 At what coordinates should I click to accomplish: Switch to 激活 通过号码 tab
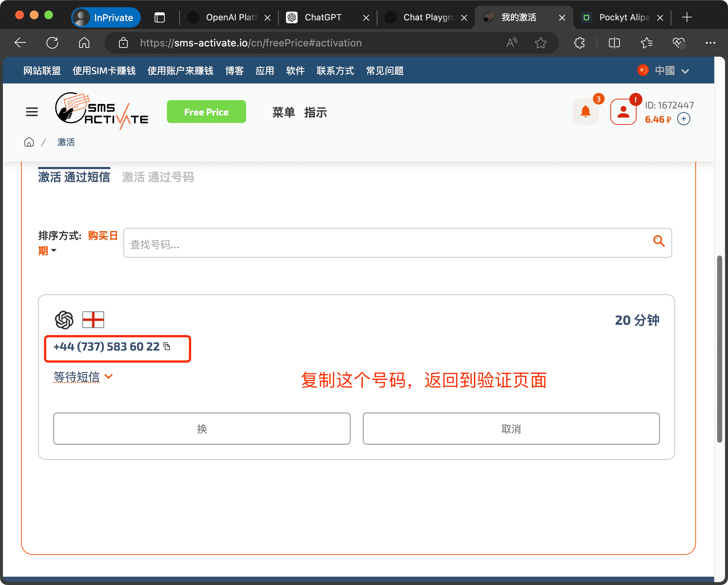click(158, 177)
